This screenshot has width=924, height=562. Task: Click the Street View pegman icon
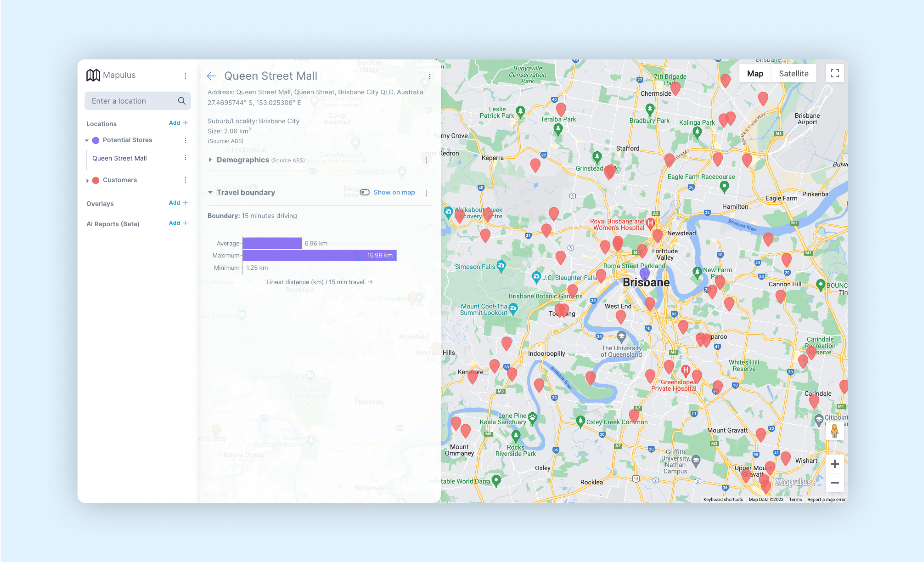(835, 431)
